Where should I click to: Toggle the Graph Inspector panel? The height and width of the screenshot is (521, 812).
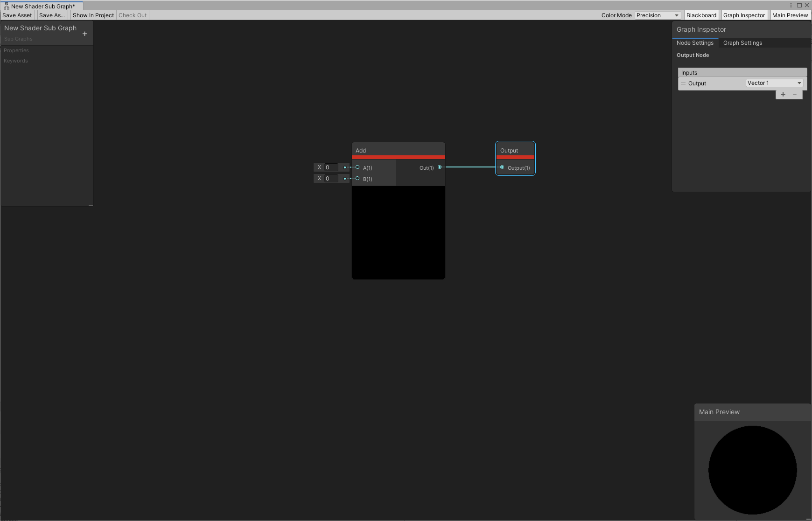pos(744,15)
